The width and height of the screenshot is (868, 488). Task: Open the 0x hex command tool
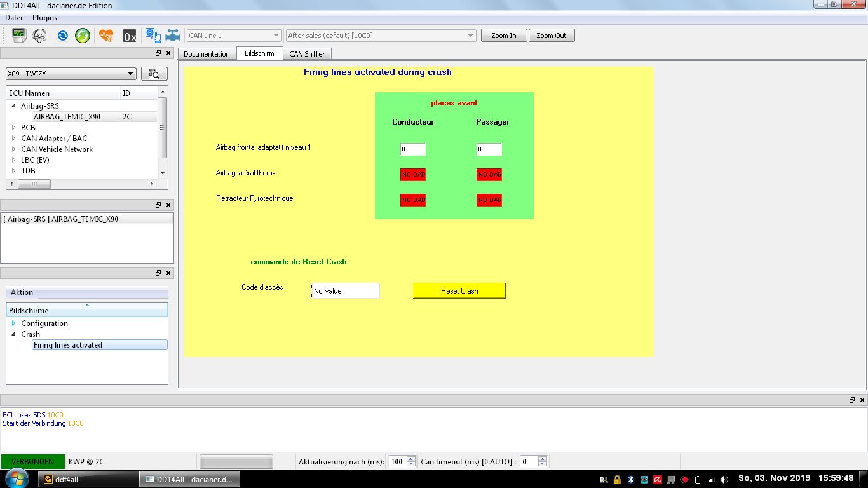(130, 36)
